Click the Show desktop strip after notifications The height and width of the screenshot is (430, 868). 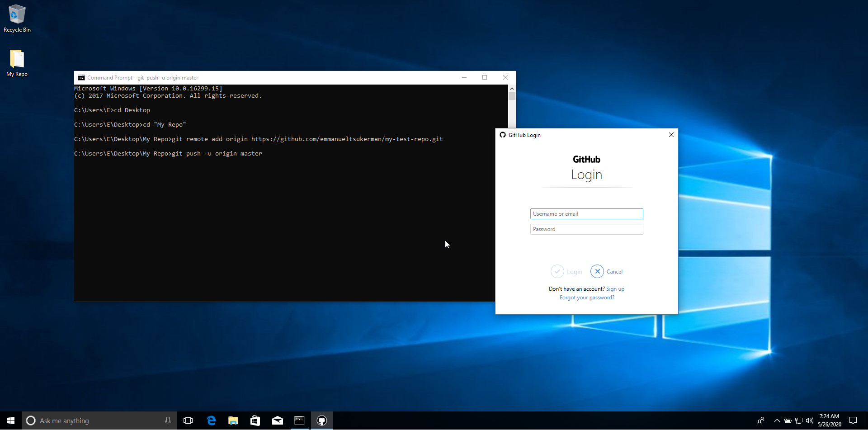[x=866, y=421]
